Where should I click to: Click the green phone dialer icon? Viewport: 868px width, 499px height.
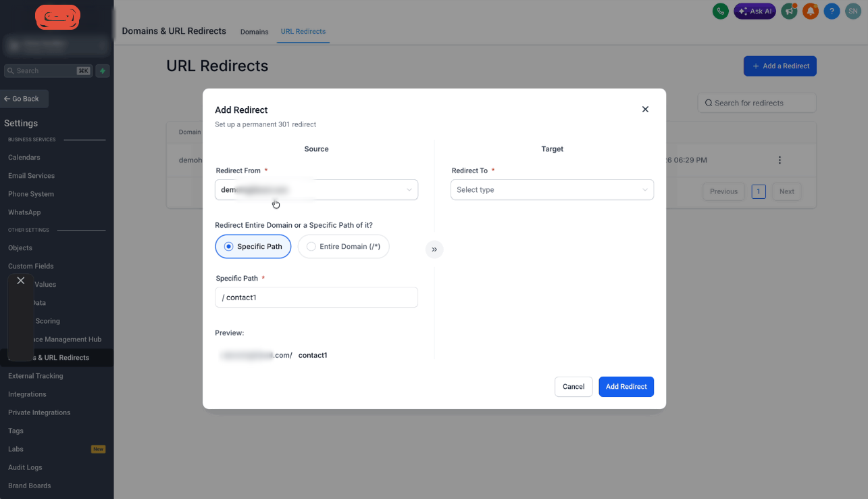coord(721,11)
